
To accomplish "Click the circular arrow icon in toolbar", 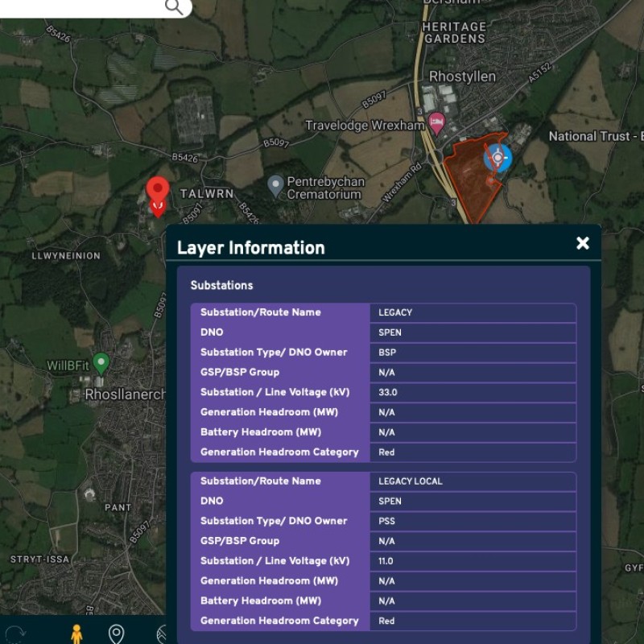I will click(16, 634).
